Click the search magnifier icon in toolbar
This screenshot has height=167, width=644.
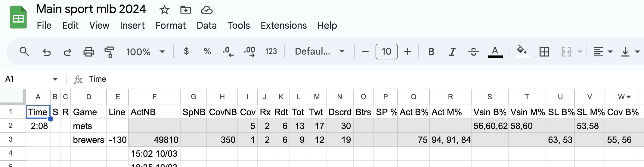24,52
